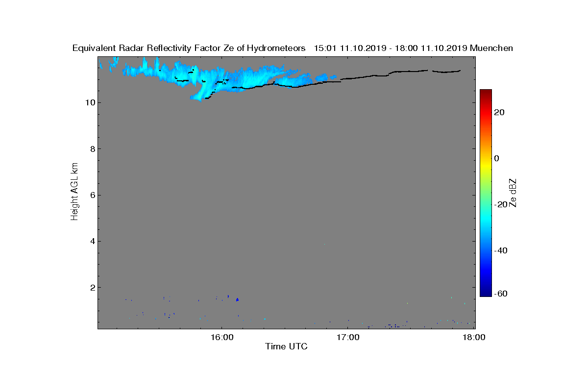Click the '17:00' time tick label
This screenshot has height=392, width=588.
(x=348, y=337)
